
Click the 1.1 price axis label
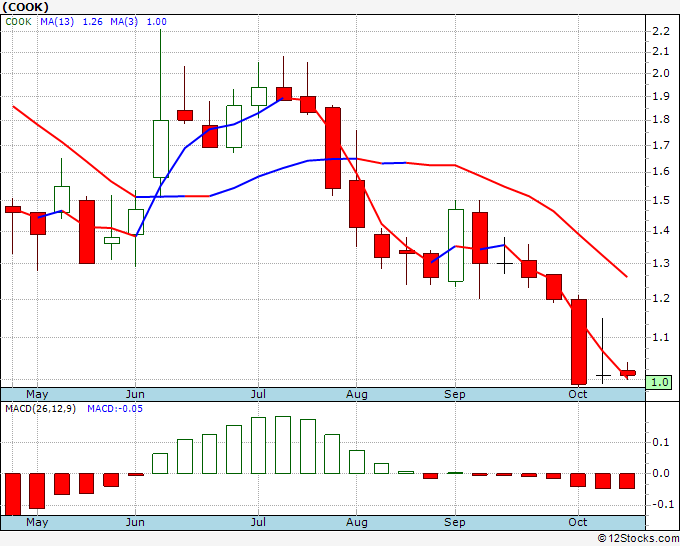point(661,337)
